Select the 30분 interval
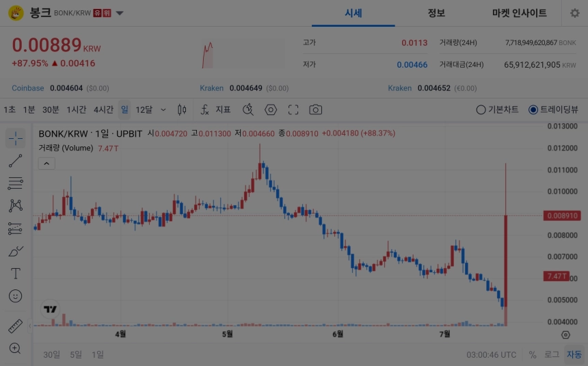Viewport: 588px width, 366px height. 51,109
